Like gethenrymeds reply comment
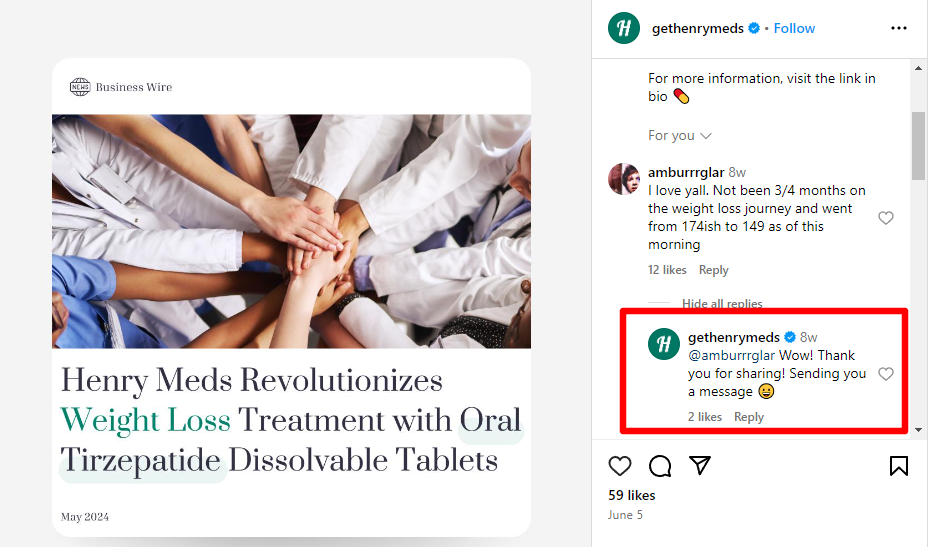 pyautogui.click(x=885, y=374)
